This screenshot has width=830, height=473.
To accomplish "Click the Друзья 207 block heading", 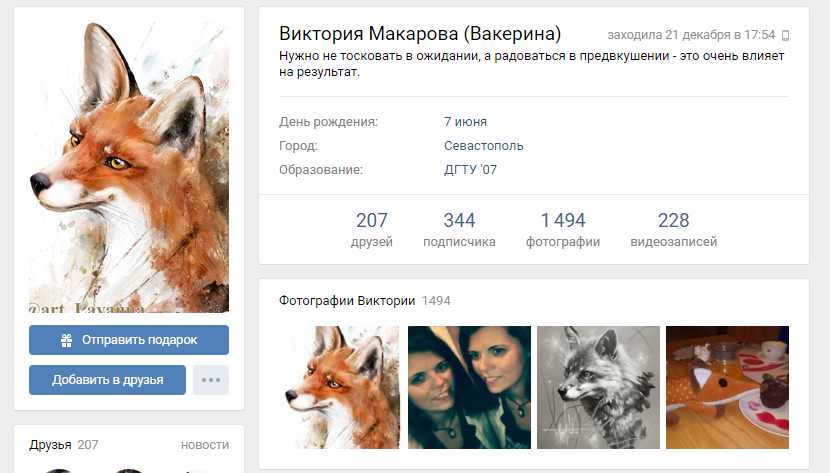I will [x=64, y=445].
